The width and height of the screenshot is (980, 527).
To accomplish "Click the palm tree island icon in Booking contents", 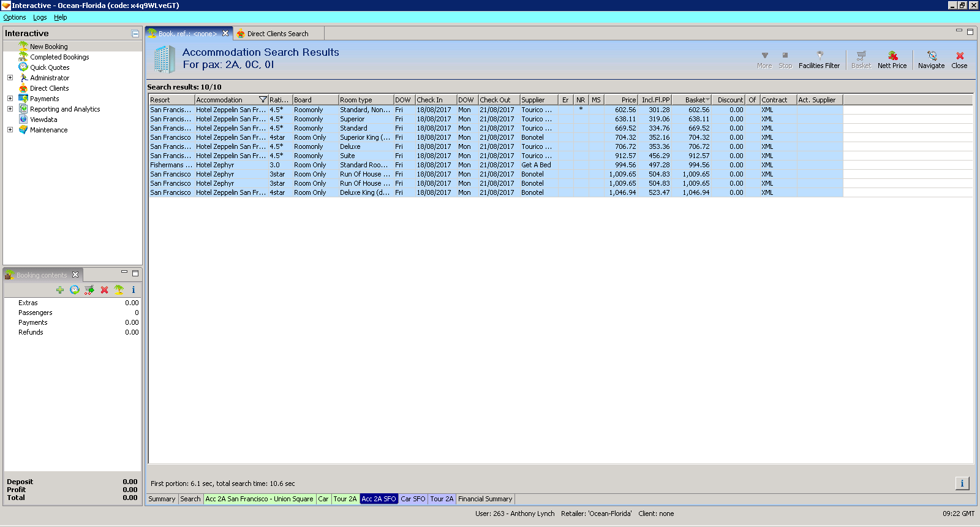I will click(119, 290).
